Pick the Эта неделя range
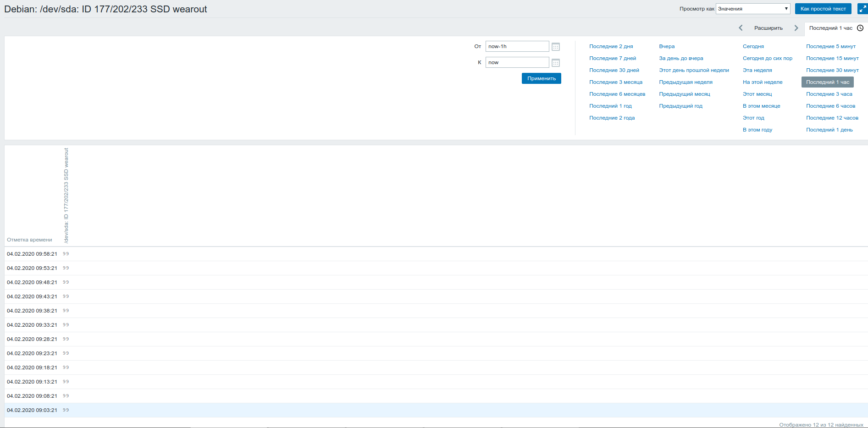 [757, 70]
